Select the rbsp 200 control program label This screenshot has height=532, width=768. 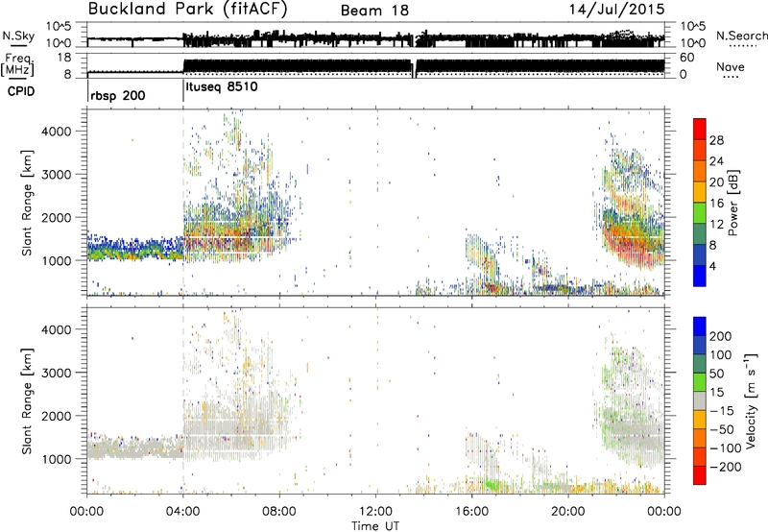[x=118, y=95]
